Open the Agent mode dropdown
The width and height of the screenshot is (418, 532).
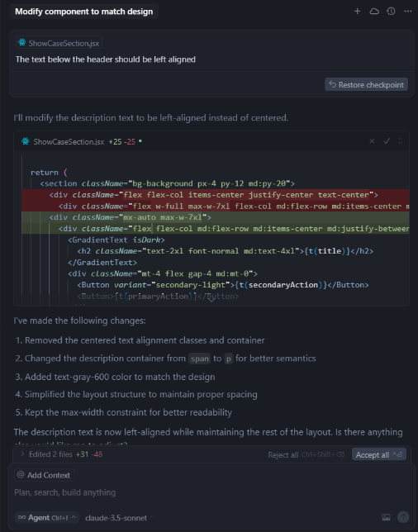coord(47,518)
